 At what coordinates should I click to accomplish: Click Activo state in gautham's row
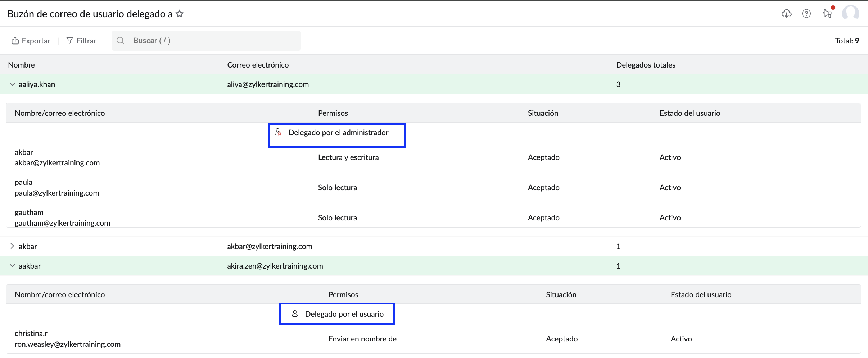click(x=670, y=218)
